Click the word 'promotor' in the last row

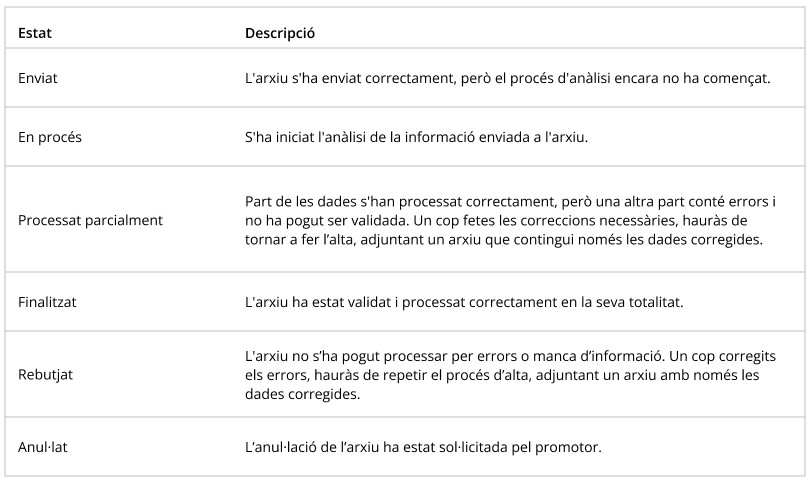coord(573,446)
